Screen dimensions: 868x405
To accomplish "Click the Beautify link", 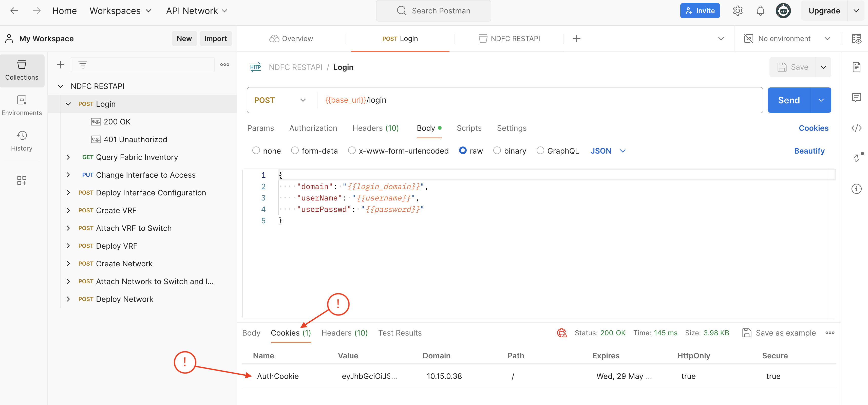I will pyautogui.click(x=809, y=151).
